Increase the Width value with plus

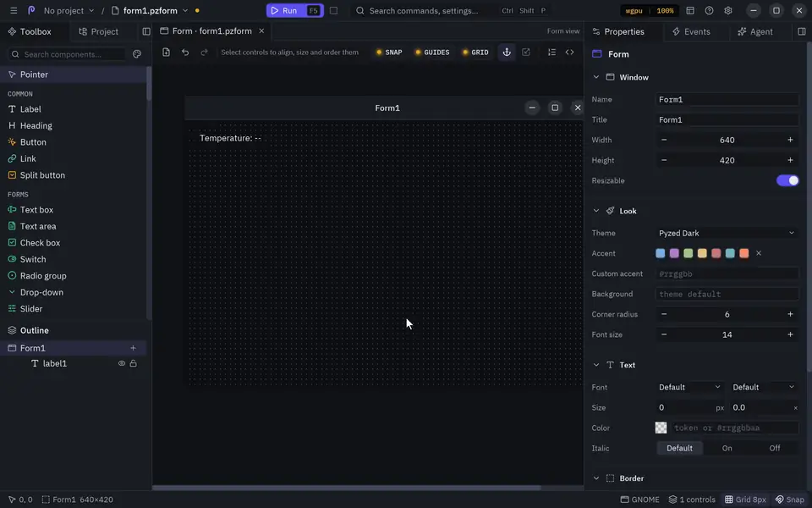pyautogui.click(x=790, y=140)
